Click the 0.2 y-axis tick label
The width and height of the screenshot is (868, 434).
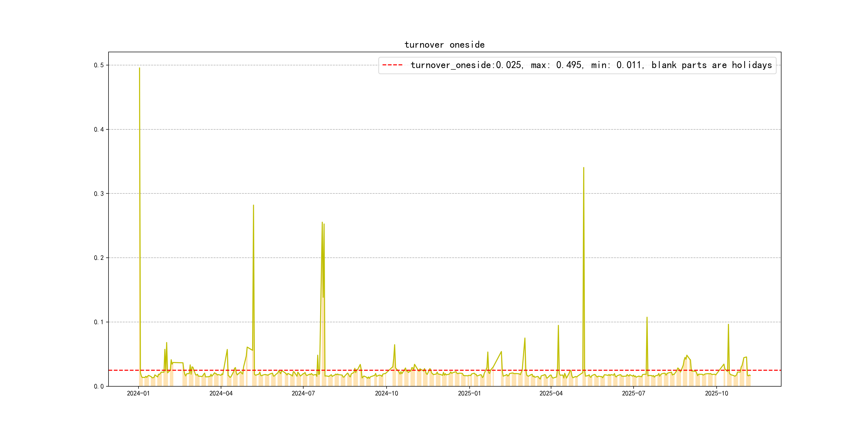[98, 258]
